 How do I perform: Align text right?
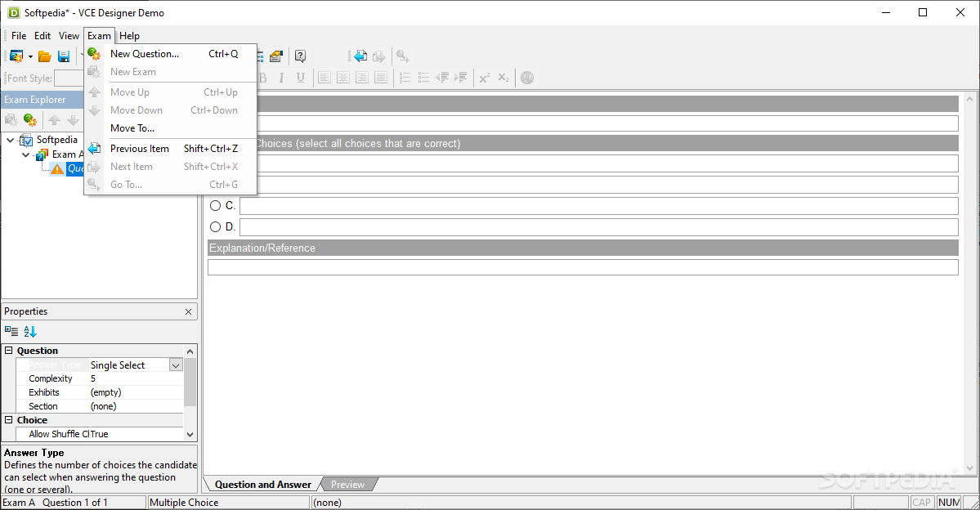pyautogui.click(x=362, y=78)
